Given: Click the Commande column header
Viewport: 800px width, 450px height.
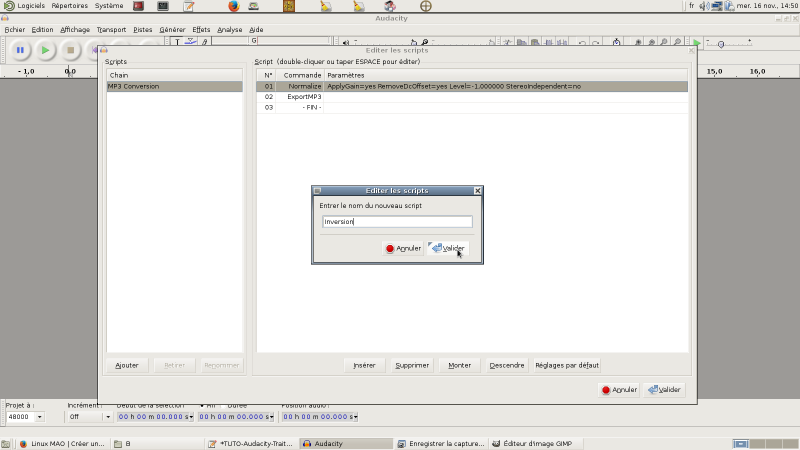Looking at the screenshot, I should 300,75.
